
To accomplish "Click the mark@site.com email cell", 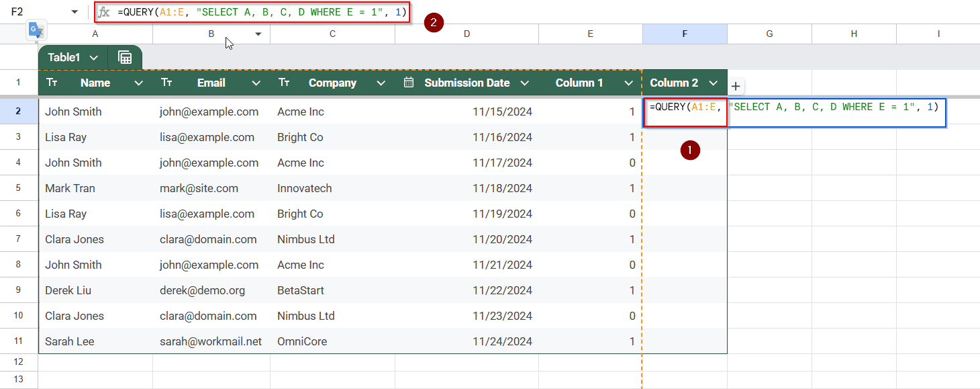I will [211, 188].
